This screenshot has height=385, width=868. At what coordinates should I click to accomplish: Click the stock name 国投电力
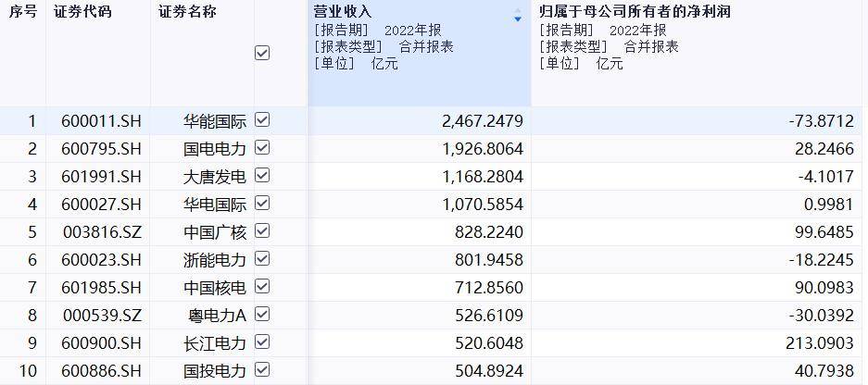(x=215, y=370)
